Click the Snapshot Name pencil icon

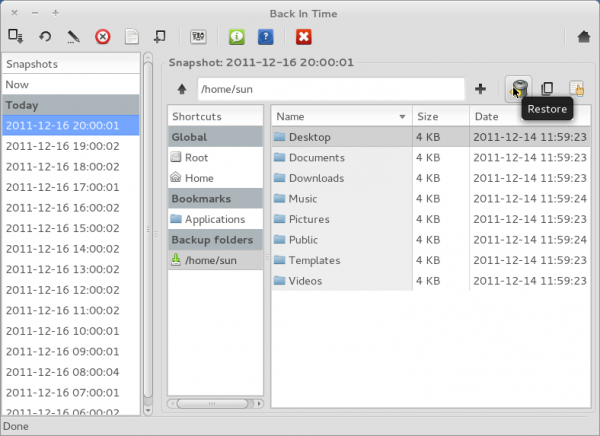coord(73,37)
